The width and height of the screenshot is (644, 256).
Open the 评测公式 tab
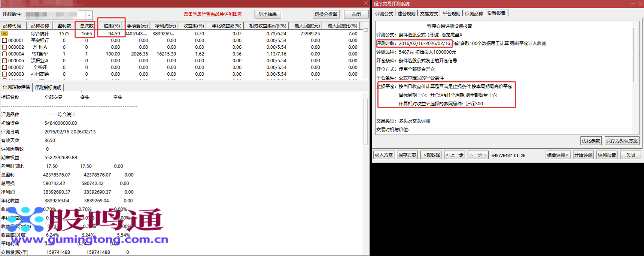click(384, 13)
